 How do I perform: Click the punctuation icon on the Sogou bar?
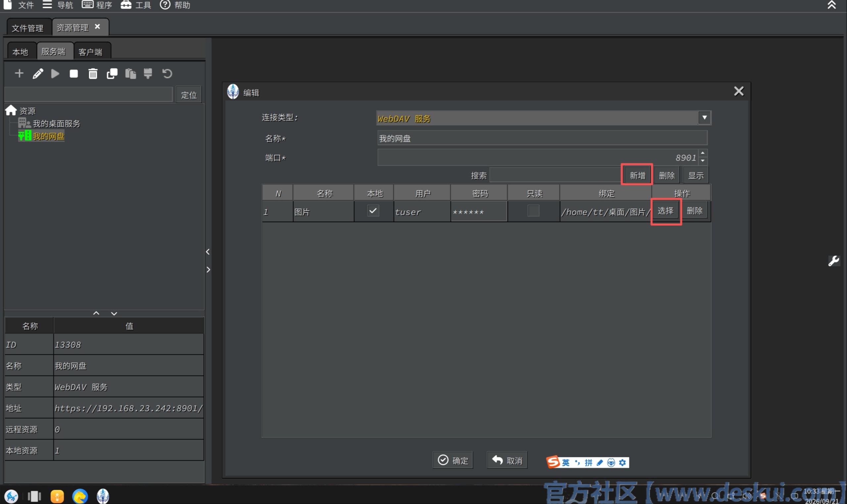click(577, 462)
